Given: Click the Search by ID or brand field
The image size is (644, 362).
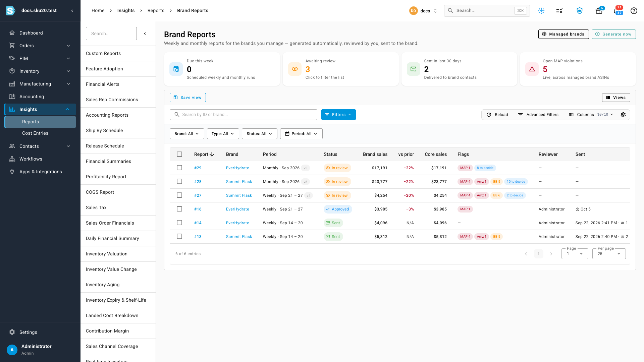Looking at the screenshot, I should click(x=243, y=115).
